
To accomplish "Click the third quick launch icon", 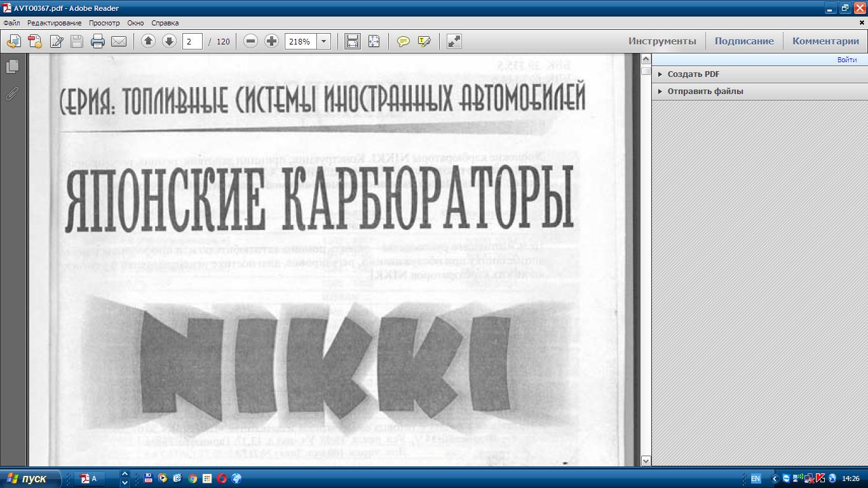I will [177, 478].
